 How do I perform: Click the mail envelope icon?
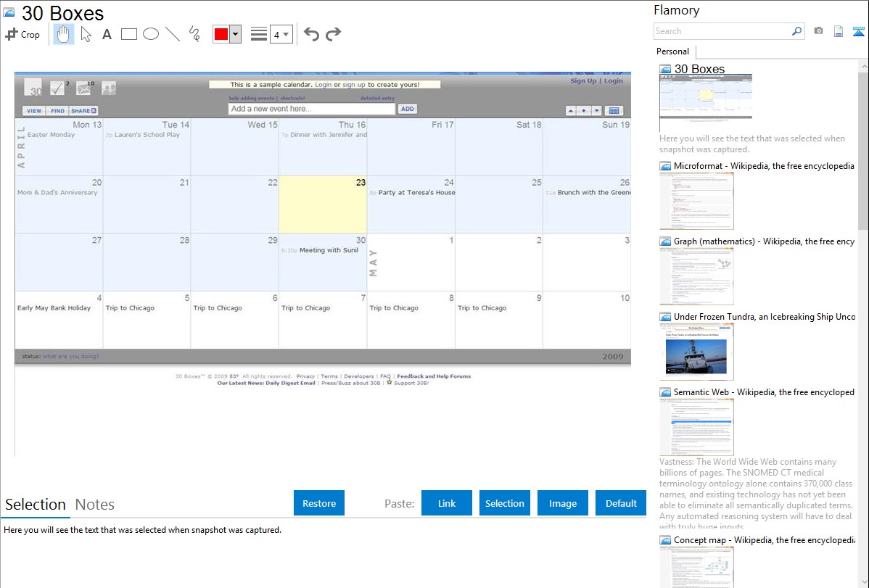84,88
